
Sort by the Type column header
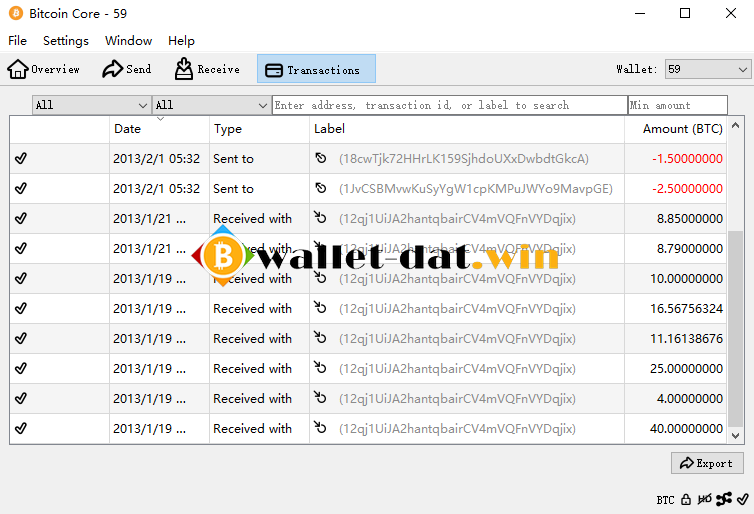coord(259,129)
